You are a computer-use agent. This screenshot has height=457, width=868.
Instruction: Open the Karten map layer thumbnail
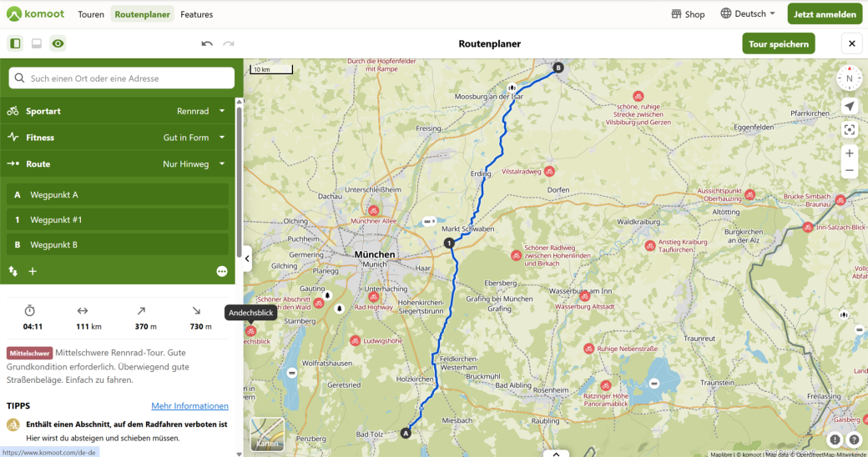[267, 434]
